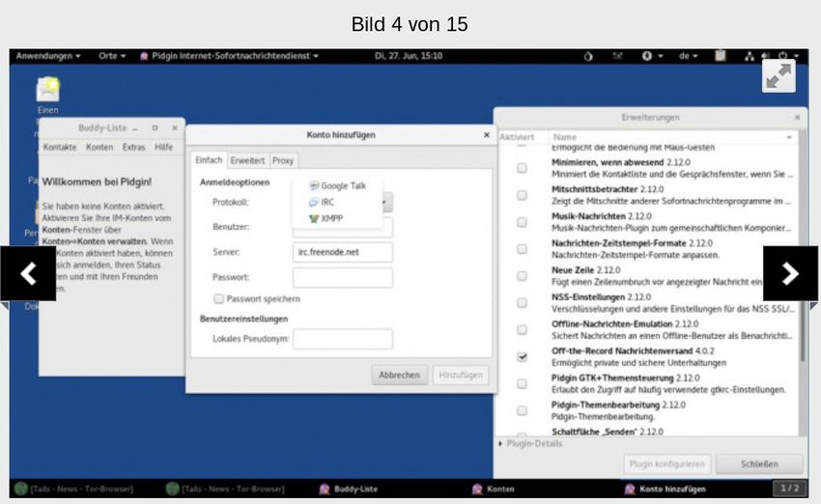Viewport: 821px width, 504px height.
Task: Open the Hilfe menu in Buddy-Liste
Action: click(x=164, y=147)
